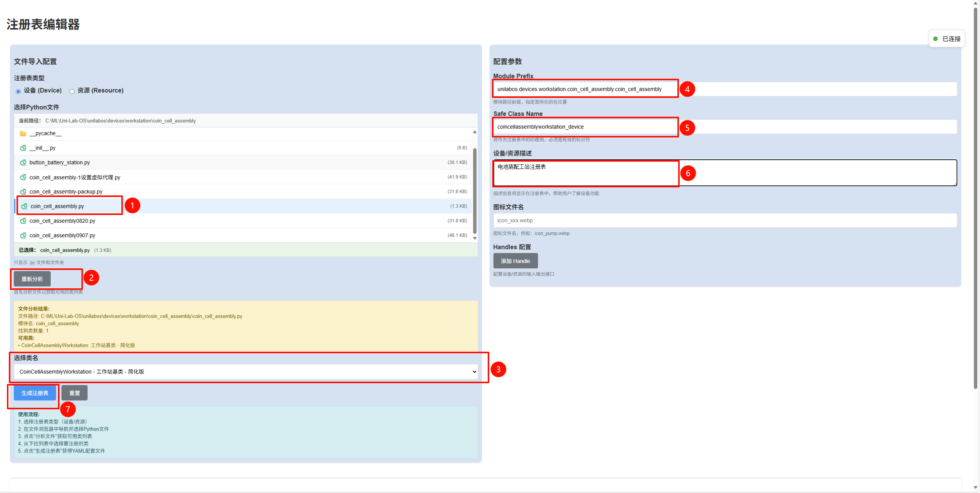Click the gray 重置 button
Image resolution: width=980 pixels, height=493 pixels.
pyautogui.click(x=74, y=393)
